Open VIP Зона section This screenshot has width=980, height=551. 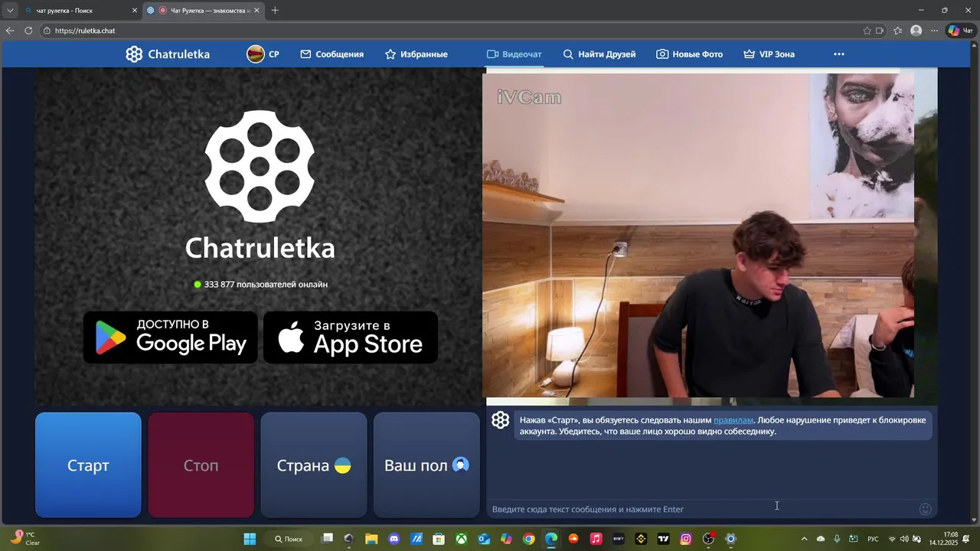point(769,54)
